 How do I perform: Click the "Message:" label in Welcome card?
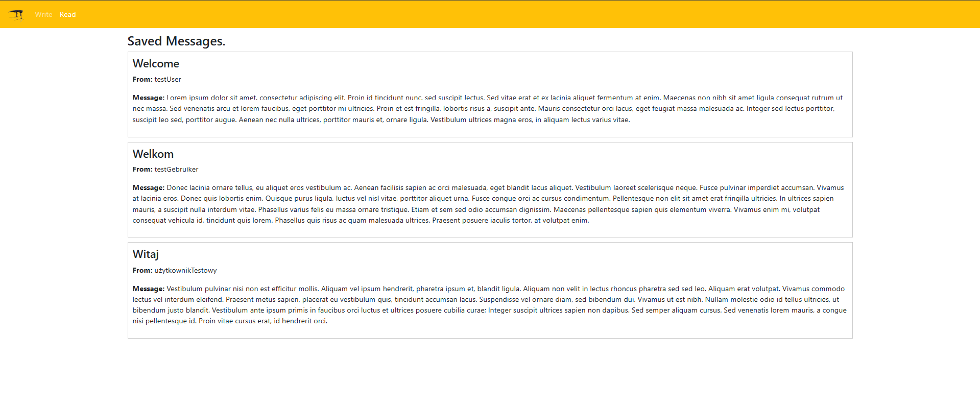pyautogui.click(x=148, y=98)
